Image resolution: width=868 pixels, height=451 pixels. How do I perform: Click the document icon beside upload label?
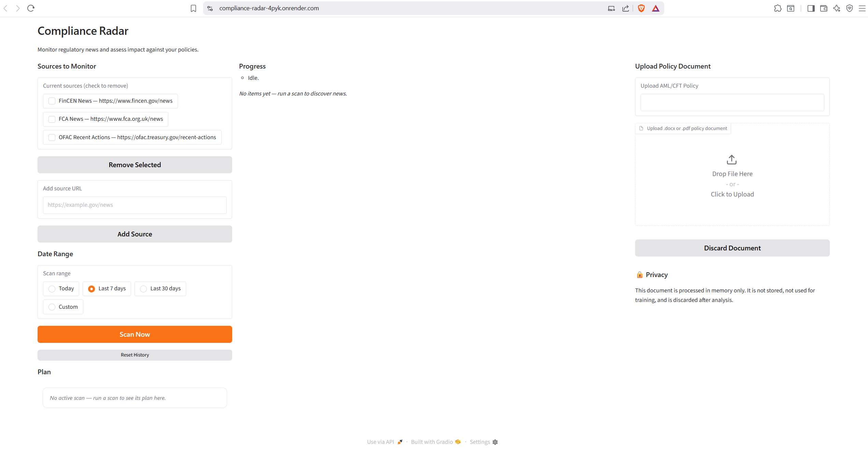[641, 128]
